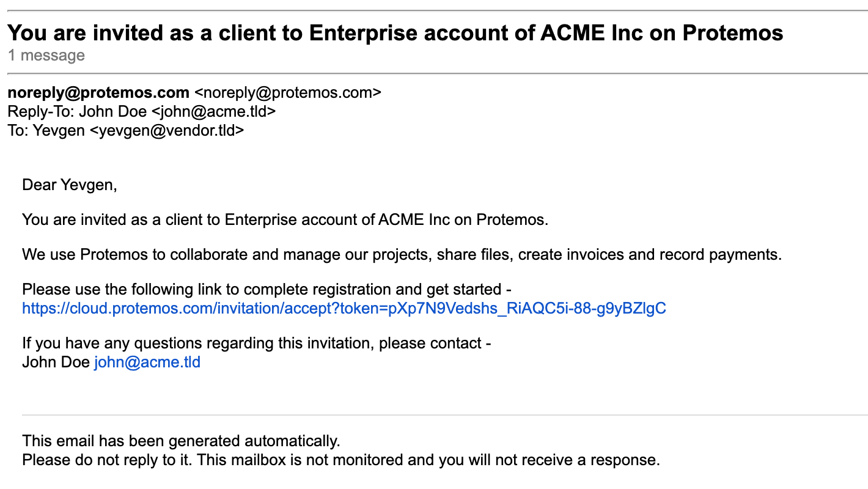Click the Reply-To John Doe header line

pos(141,112)
